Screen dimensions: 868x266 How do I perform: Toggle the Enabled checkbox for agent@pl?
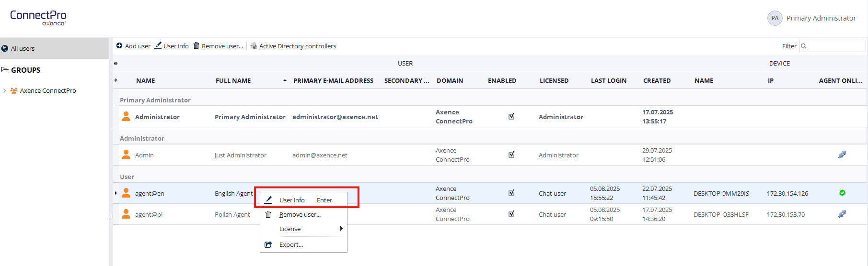(511, 214)
